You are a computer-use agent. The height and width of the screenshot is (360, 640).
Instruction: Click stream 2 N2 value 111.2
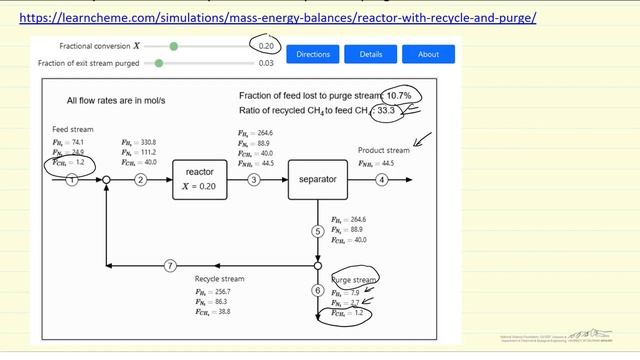[148, 152]
